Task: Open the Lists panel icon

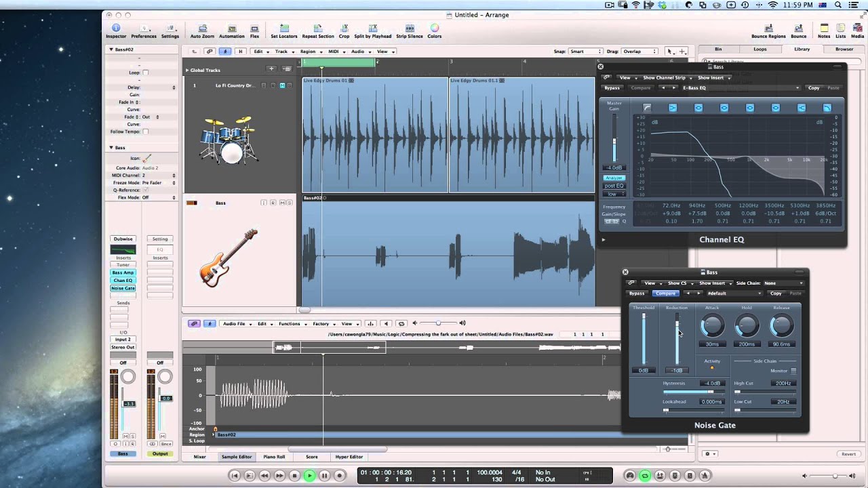Action: click(x=840, y=31)
